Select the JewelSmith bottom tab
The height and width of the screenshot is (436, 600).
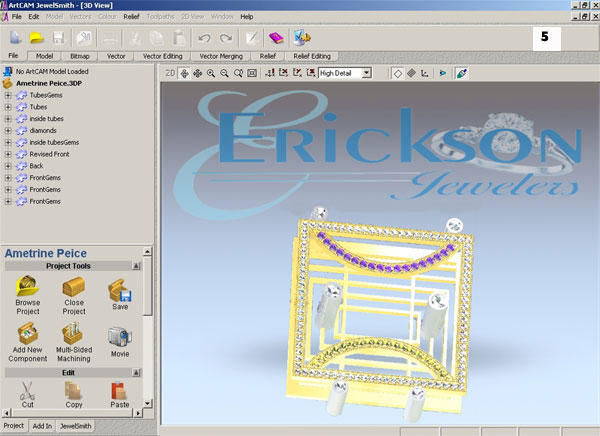pos(75,426)
